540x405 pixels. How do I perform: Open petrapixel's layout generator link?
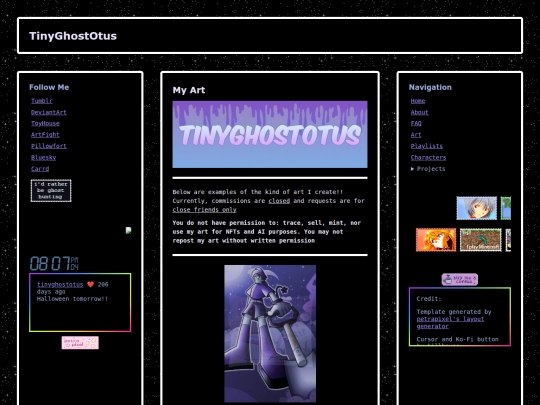450,323
